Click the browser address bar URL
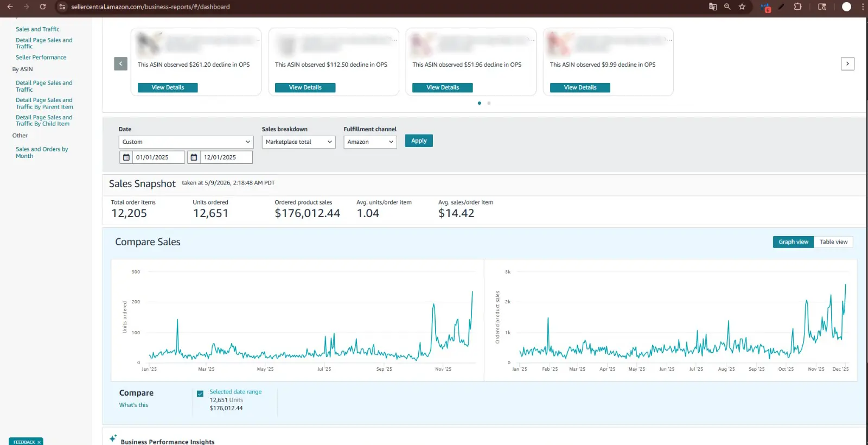 click(151, 7)
